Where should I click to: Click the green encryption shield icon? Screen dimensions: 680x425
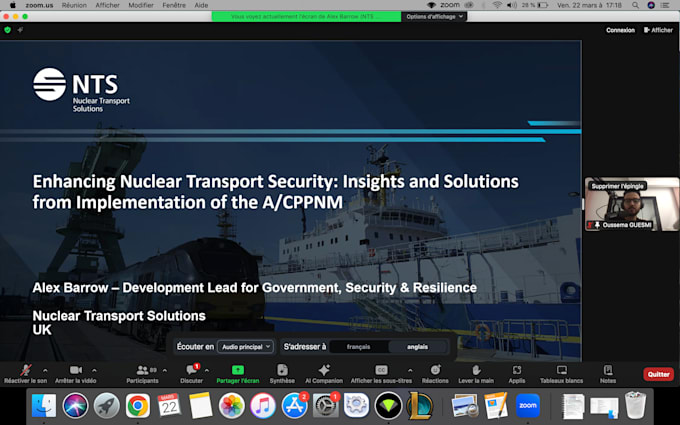7,30
